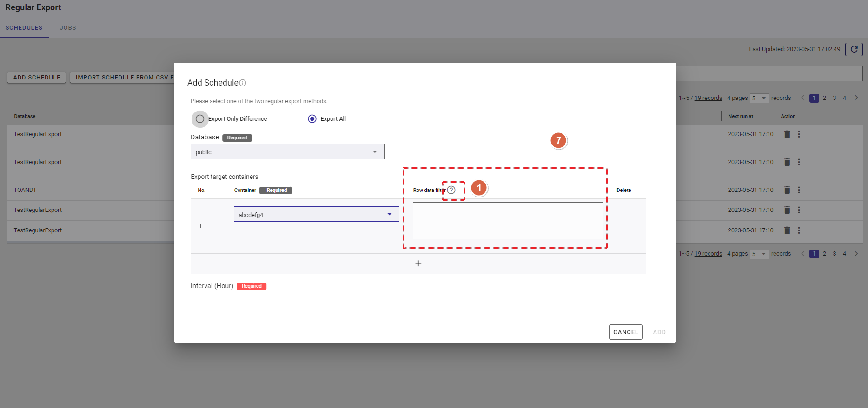The height and width of the screenshot is (408, 868).
Task: Expand the Database dropdown showing public
Action: pos(287,152)
